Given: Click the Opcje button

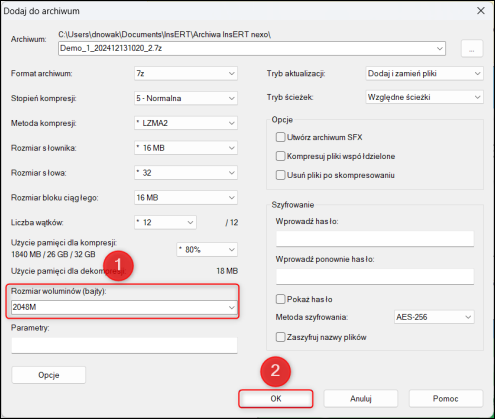Looking at the screenshot, I should pyautogui.click(x=49, y=375).
